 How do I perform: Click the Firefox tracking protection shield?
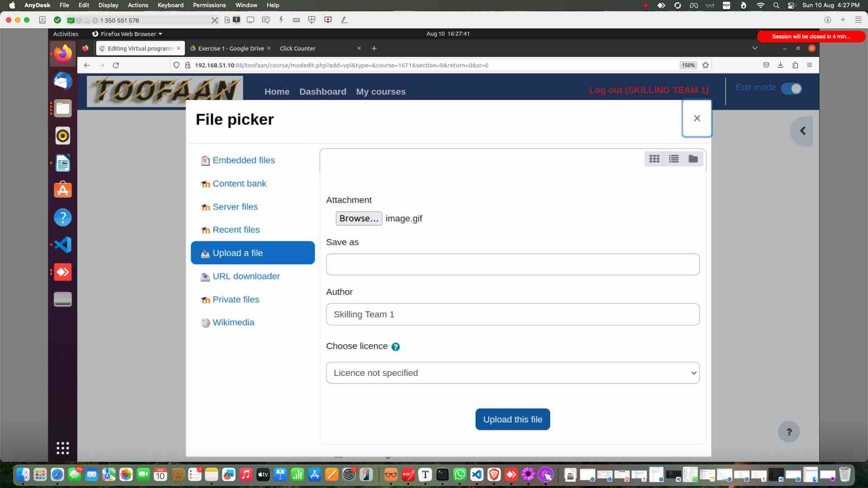[x=176, y=65]
